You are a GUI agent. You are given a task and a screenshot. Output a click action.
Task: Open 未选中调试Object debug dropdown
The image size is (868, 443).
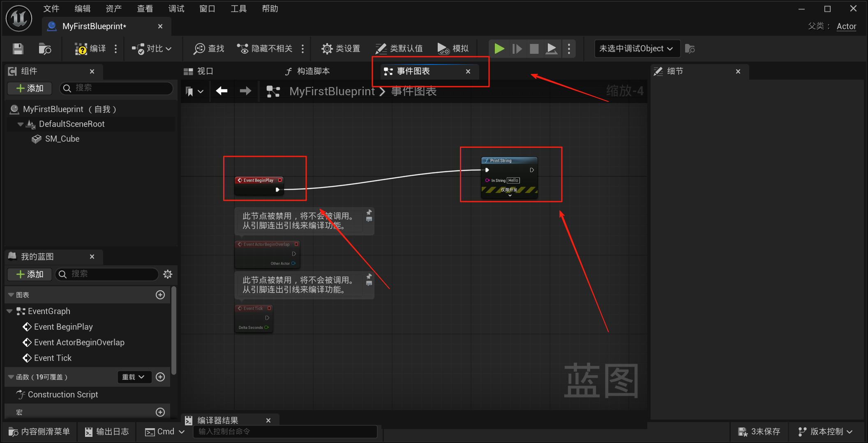[636, 49]
